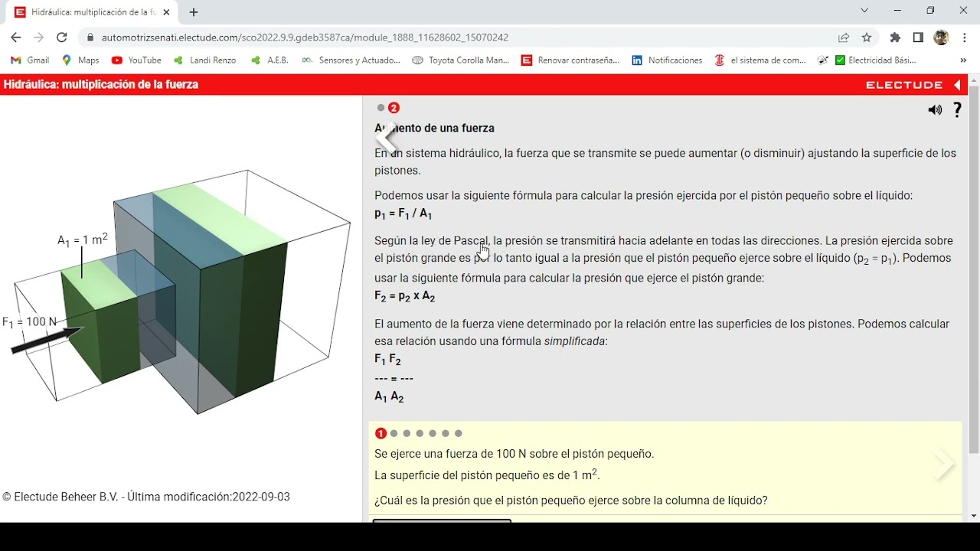This screenshot has width=980, height=551.
Task: Click the page vertical scrollbar thumb
Action: pyautogui.click(x=974, y=268)
